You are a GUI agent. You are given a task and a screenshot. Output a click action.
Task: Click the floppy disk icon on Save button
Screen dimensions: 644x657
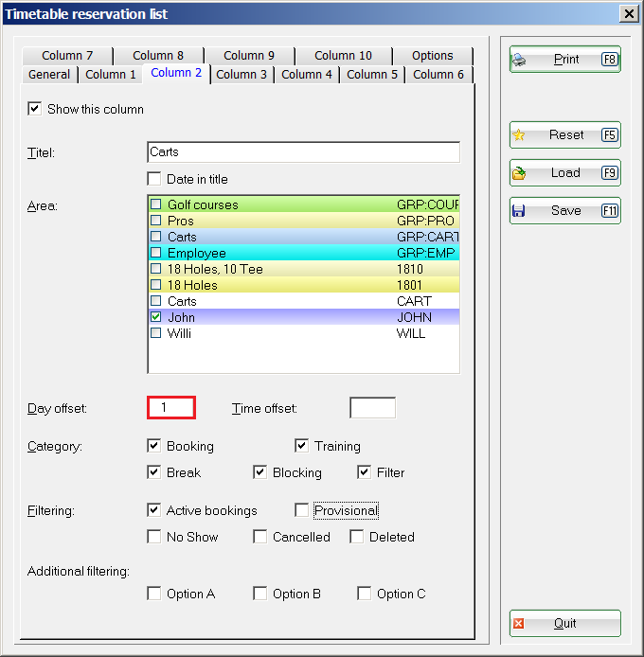click(x=519, y=211)
